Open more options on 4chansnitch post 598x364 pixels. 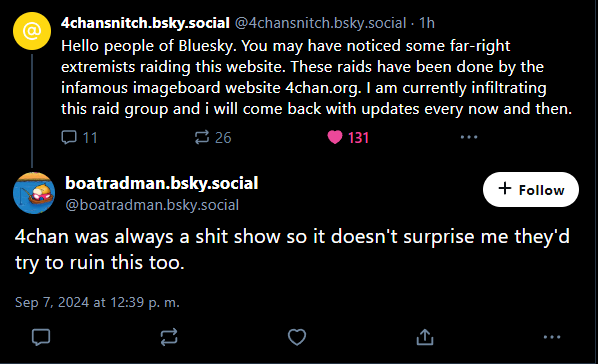pyautogui.click(x=469, y=137)
